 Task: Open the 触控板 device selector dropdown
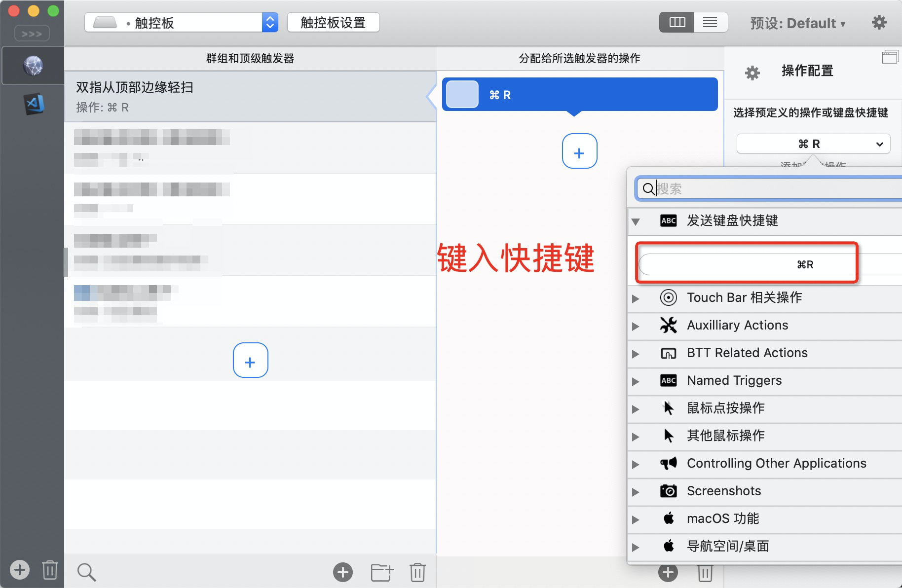[269, 22]
